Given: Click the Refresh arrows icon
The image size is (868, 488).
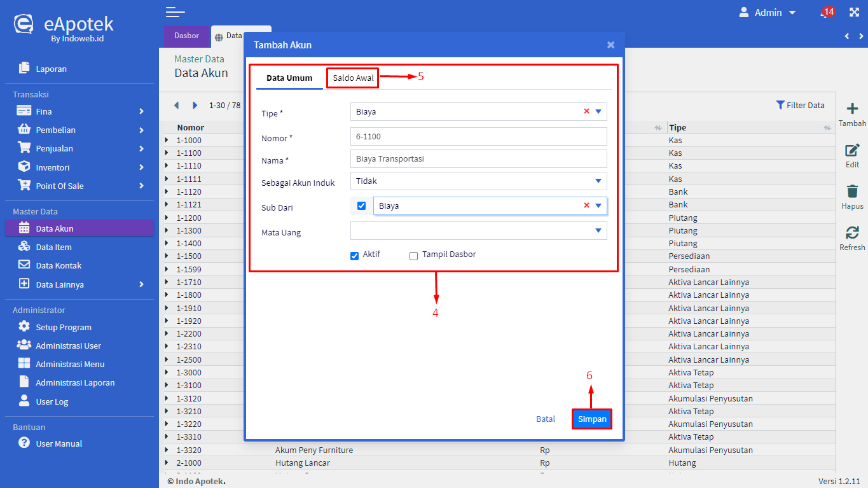Looking at the screenshot, I should point(852,233).
